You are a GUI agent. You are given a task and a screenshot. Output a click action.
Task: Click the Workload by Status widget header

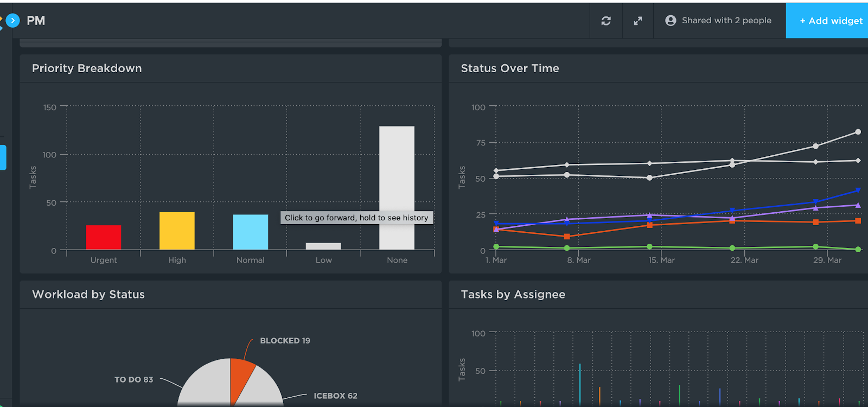(231, 295)
